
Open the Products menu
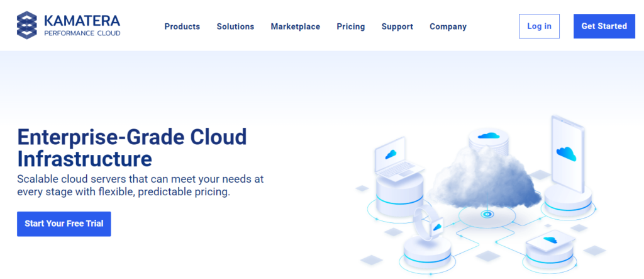(182, 26)
